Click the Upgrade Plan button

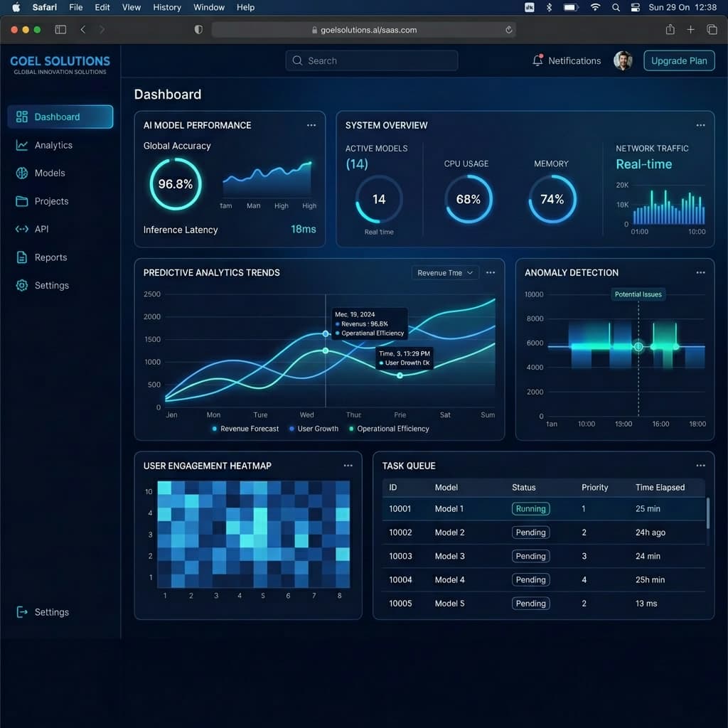point(679,60)
